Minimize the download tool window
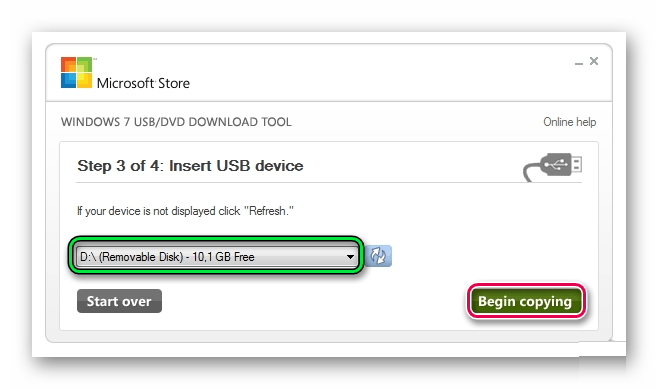The image size is (658, 389). [579, 63]
